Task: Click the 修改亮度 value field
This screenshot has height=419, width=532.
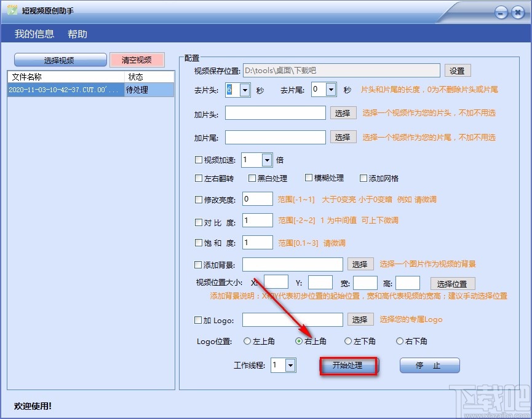Action: click(258, 199)
